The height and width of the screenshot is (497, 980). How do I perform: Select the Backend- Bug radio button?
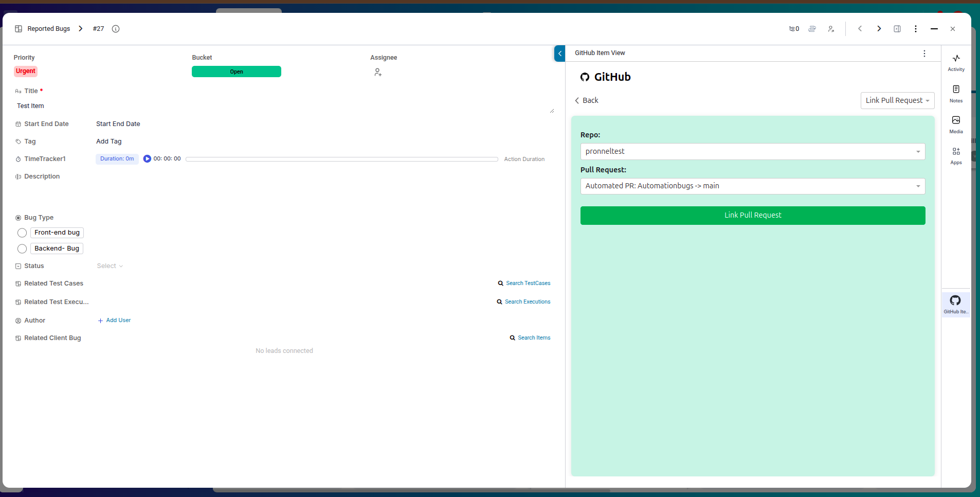point(22,249)
